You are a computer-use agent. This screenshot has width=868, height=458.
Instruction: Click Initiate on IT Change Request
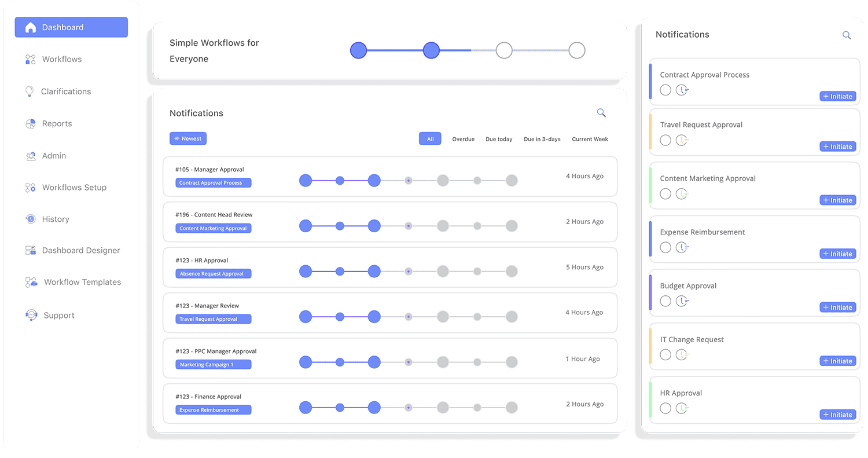click(x=838, y=361)
